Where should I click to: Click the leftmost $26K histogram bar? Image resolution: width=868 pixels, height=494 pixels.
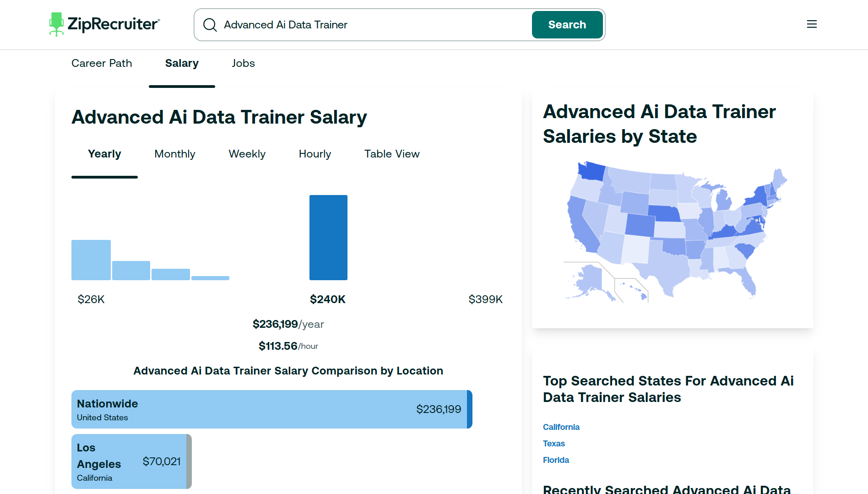click(x=91, y=260)
